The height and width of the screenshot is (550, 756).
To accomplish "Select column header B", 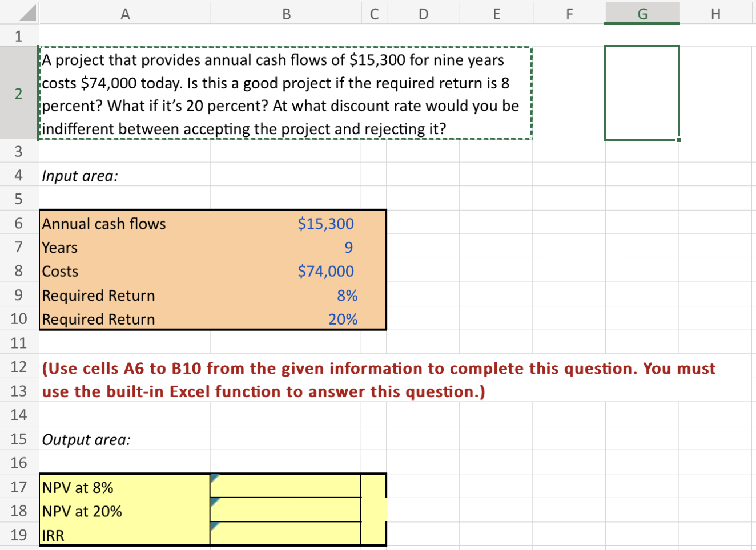I will pyautogui.click(x=285, y=13).
